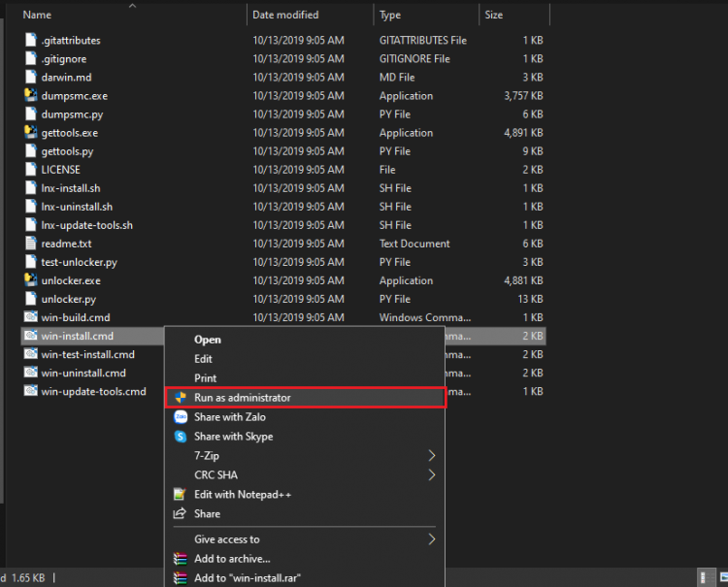Select Add to "win-install.rar" entry

[248, 578]
